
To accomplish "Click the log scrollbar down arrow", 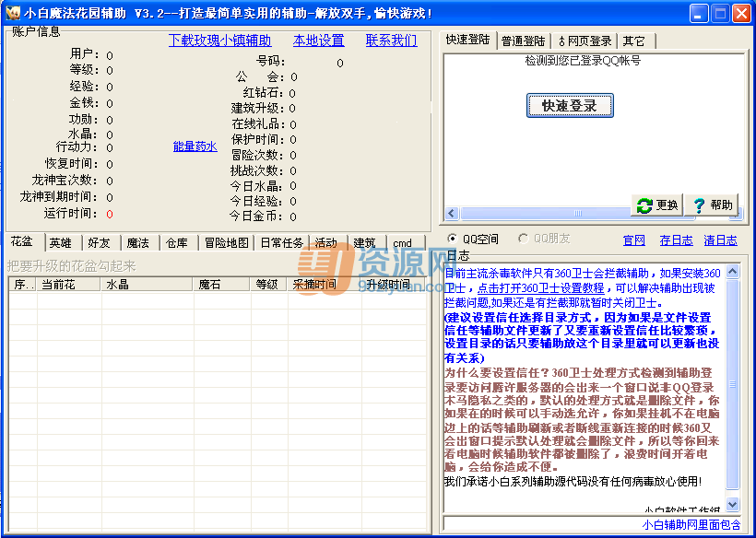I will tap(732, 504).
